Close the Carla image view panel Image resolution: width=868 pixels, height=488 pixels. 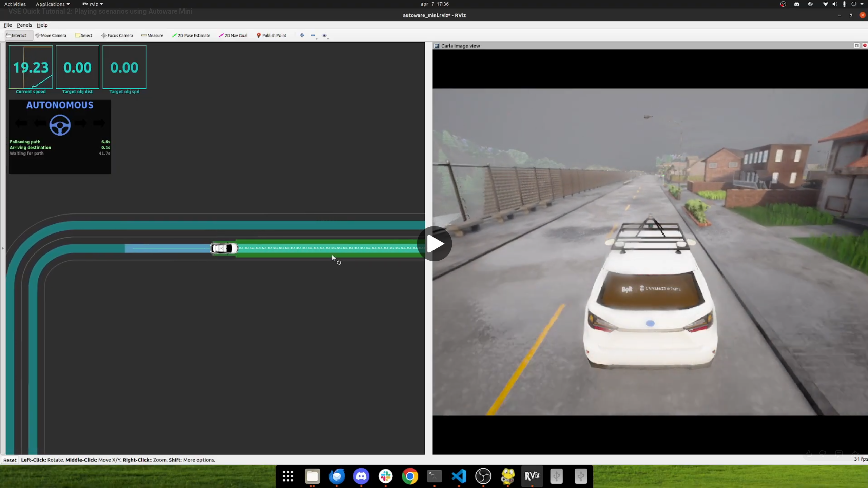(865, 46)
